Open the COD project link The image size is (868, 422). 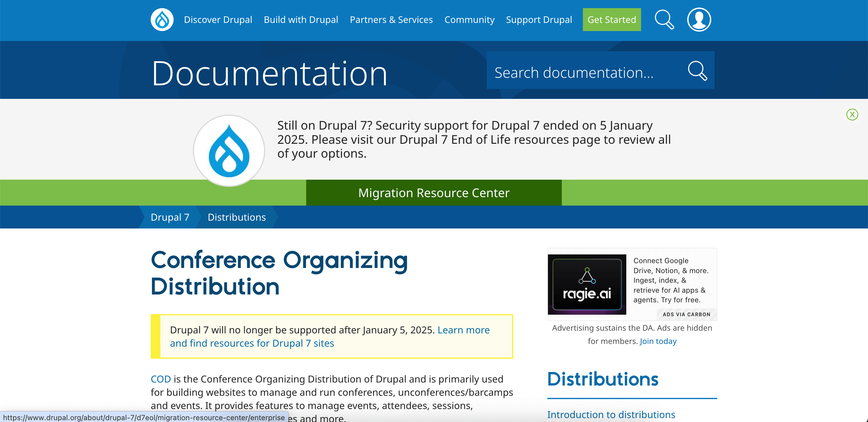tap(161, 379)
